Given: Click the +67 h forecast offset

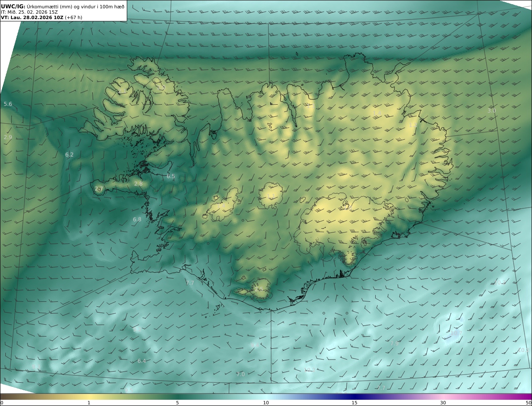Looking at the screenshot, I should [74, 17].
